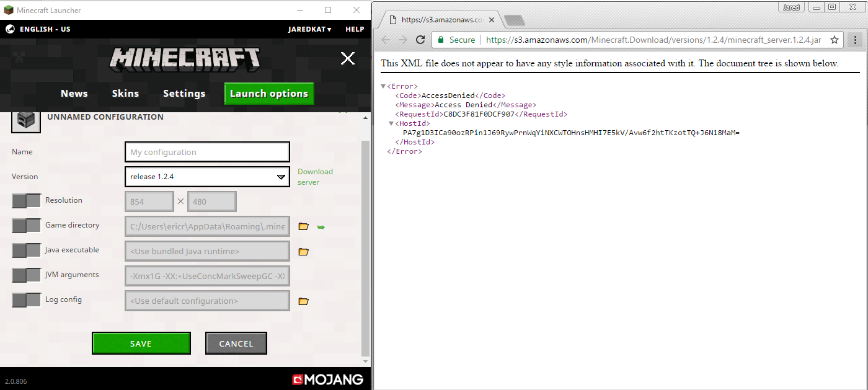
Task: Browse for Java executable folder icon
Action: pyautogui.click(x=303, y=252)
